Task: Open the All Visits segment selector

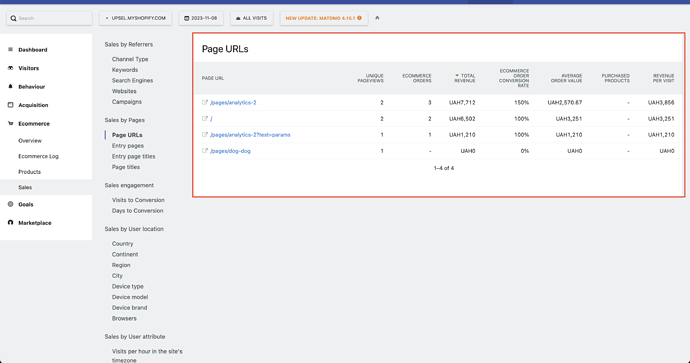Action: tap(252, 18)
